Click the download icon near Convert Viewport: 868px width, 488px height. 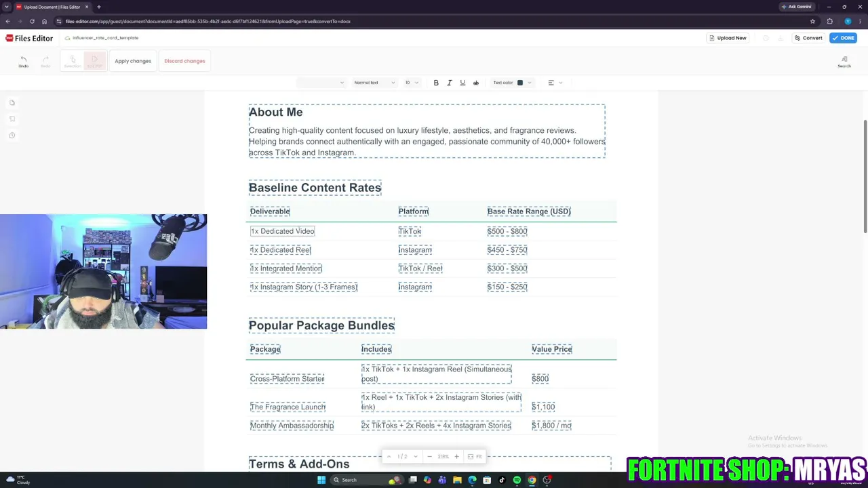pyautogui.click(x=781, y=38)
